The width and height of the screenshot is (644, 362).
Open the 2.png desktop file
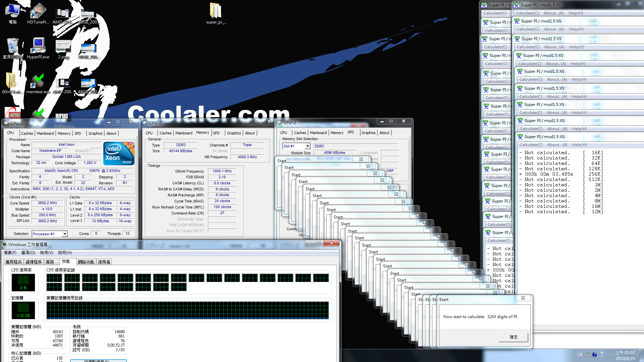pos(63,49)
